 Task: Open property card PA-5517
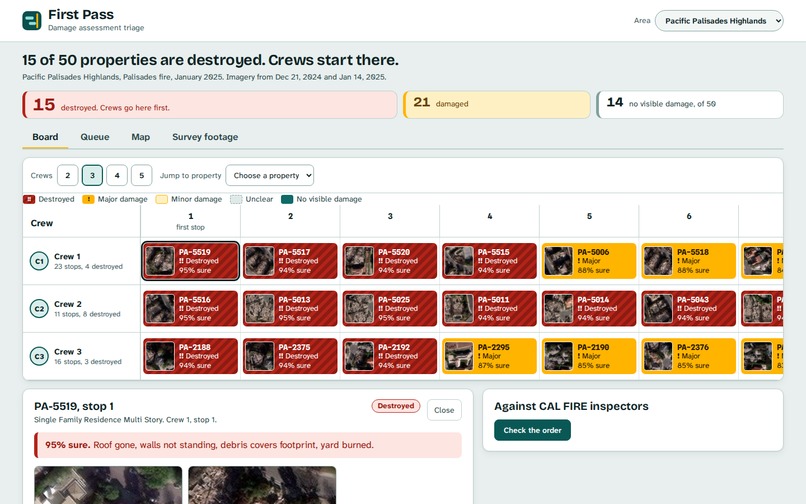pyautogui.click(x=290, y=261)
